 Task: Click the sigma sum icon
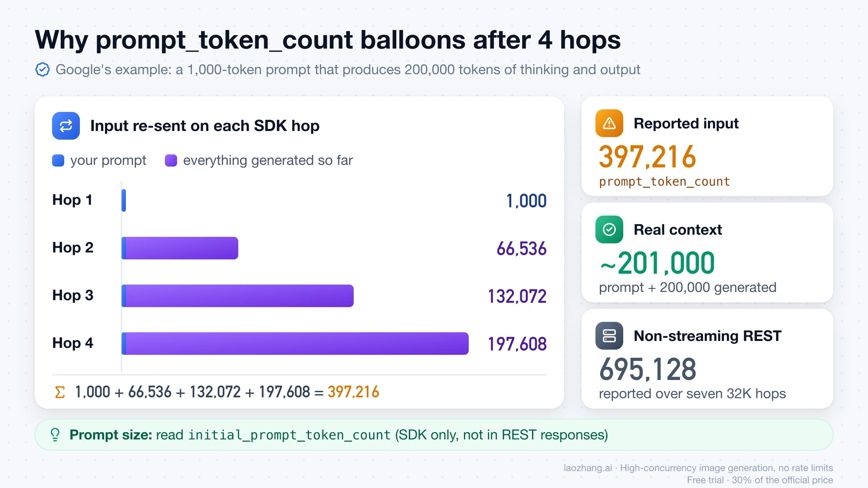60,392
